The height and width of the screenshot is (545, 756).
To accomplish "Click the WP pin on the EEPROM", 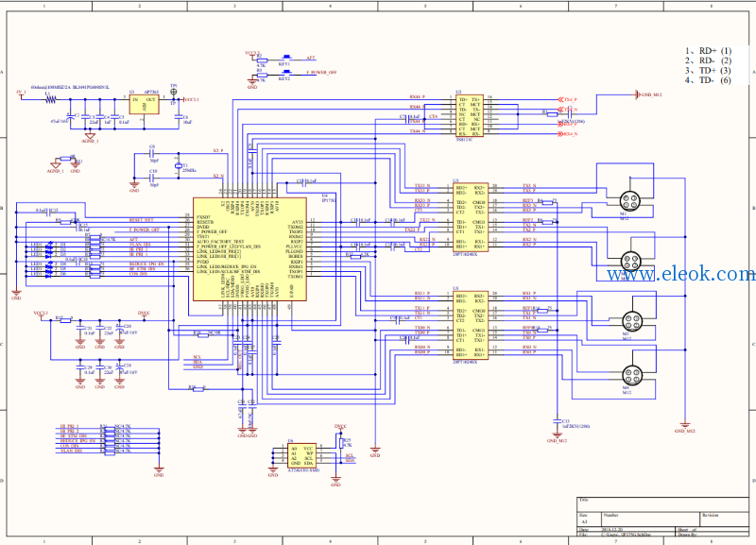I will [310, 453].
